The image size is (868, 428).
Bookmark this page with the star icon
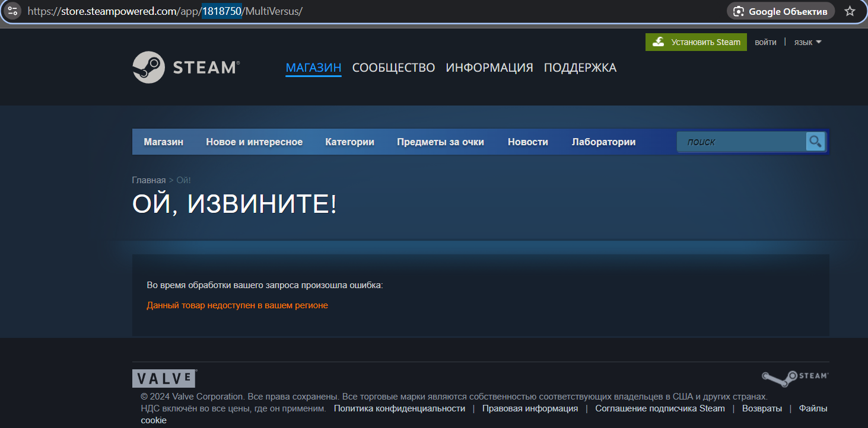pyautogui.click(x=850, y=11)
